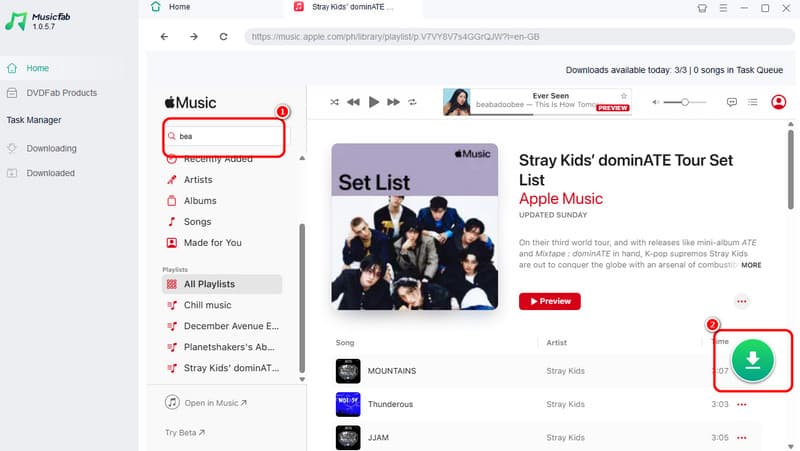
Task: Open playlist more options ellipsis
Action: coord(741,301)
